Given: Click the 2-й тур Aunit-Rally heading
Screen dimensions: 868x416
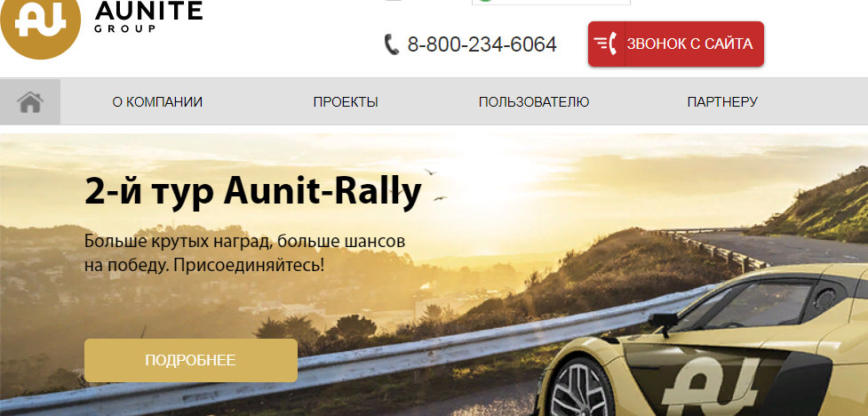Looking at the screenshot, I should (x=253, y=192).
